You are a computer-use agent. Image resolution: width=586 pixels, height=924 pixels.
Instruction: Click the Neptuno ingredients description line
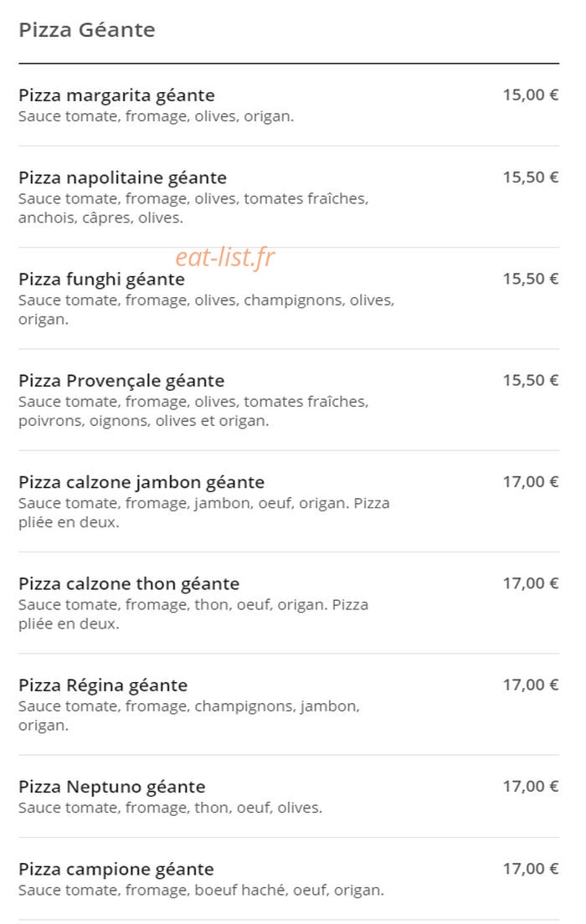[x=171, y=808]
